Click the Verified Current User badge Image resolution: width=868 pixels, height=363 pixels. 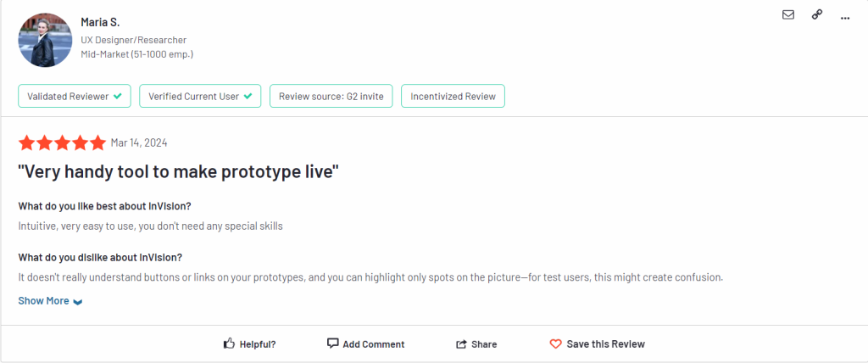[x=200, y=96]
